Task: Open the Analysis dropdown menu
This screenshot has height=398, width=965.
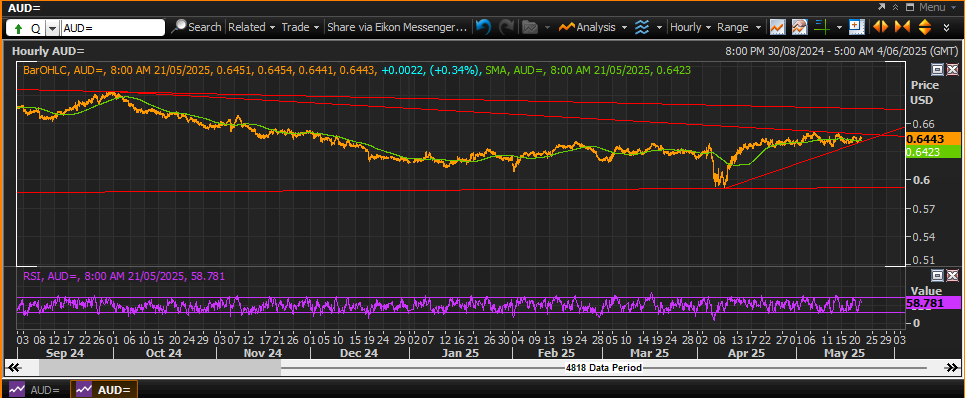Action: coord(593,27)
